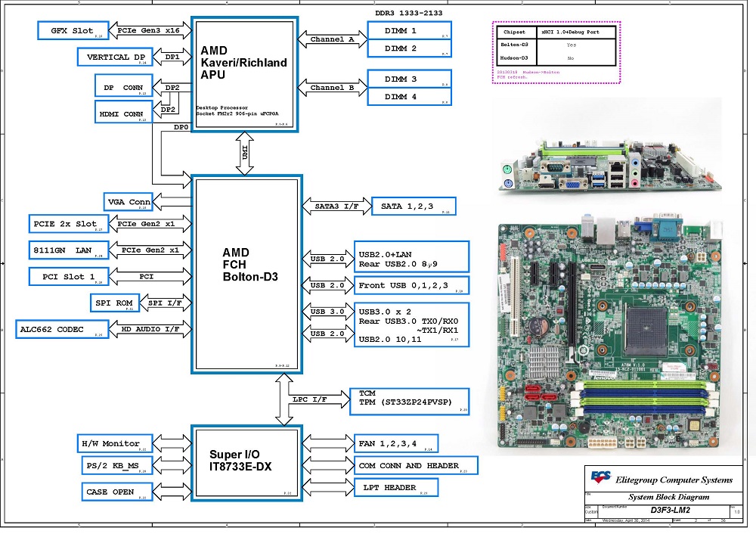Click the DP0 line label
756x534 pixels.
181,127
